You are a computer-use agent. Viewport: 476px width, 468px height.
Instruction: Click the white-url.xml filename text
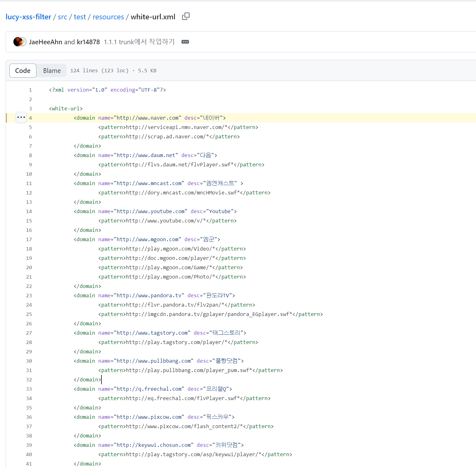pyautogui.click(x=153, y=17)
